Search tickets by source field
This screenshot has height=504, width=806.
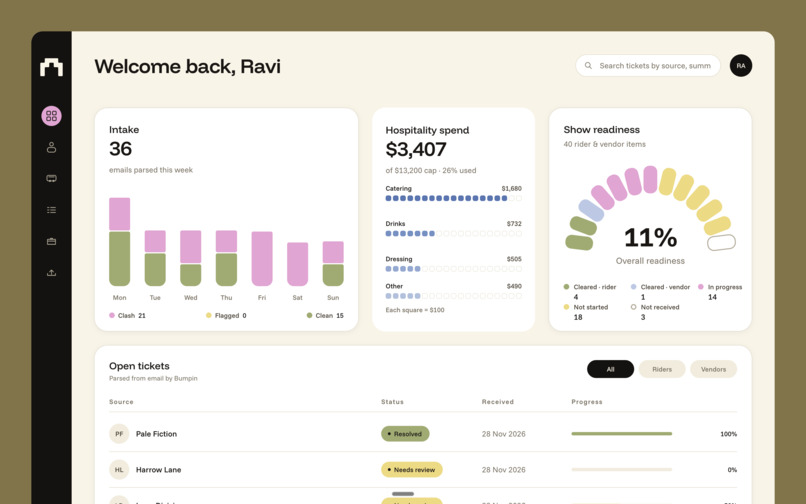[x=648, y=66]
